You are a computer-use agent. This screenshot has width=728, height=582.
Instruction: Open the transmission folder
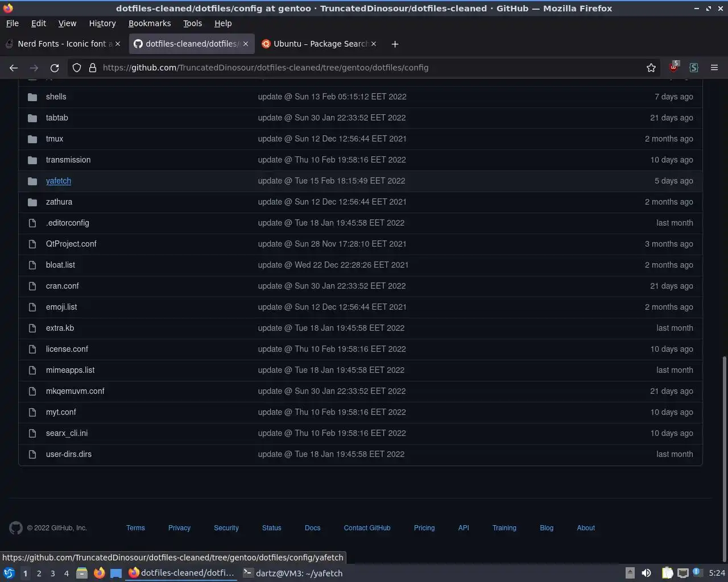point(68,160)
